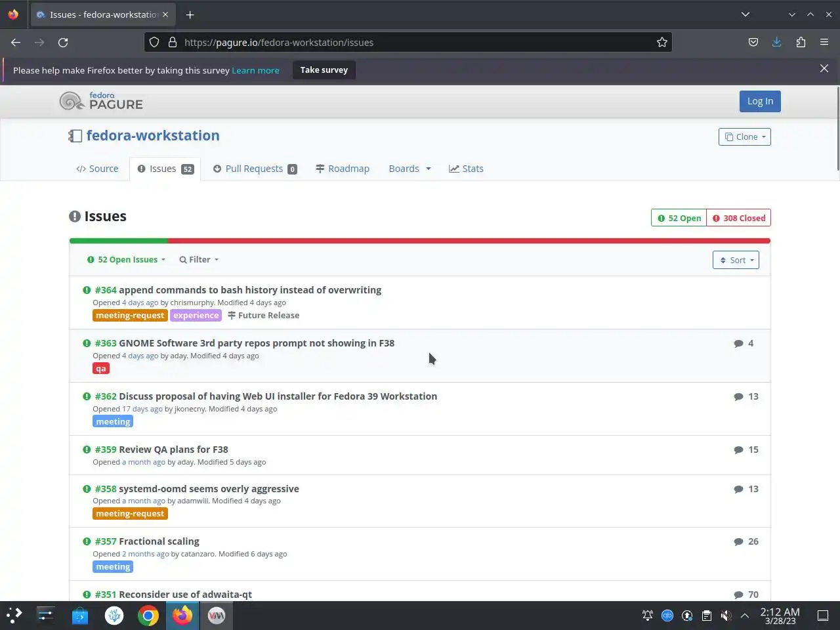Screen dimensions: 840x630
Task: Save page to Pocket
Action: (x=753, y=42)
